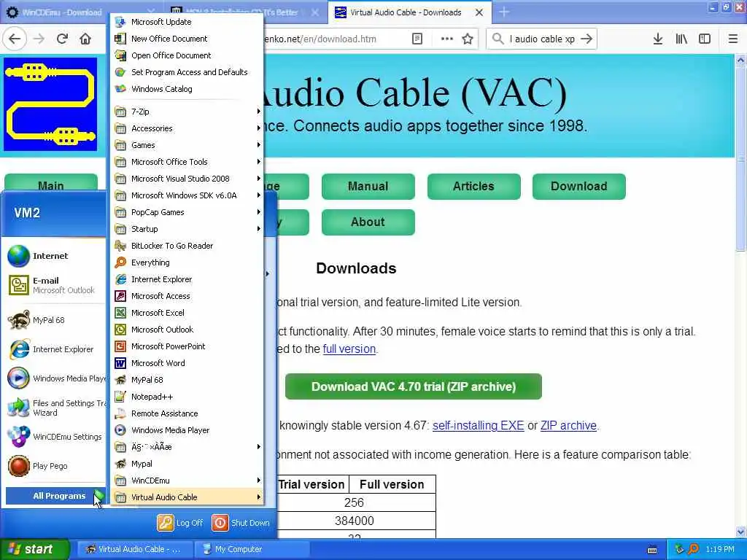Open the browser library icon
This screenshot has width=747, height=560.
pos(681,39)
